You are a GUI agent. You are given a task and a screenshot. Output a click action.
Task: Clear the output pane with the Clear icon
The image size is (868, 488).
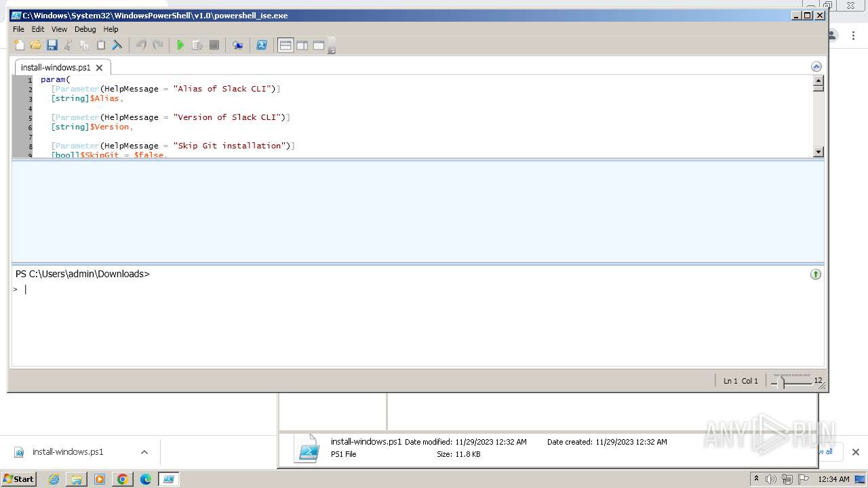pos(117,45)
